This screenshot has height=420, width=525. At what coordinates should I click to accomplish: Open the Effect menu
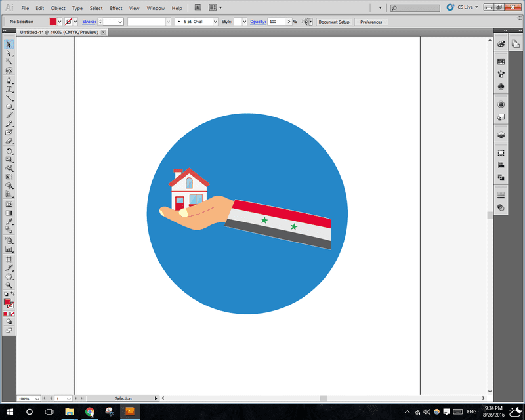[x=116, y=8]
